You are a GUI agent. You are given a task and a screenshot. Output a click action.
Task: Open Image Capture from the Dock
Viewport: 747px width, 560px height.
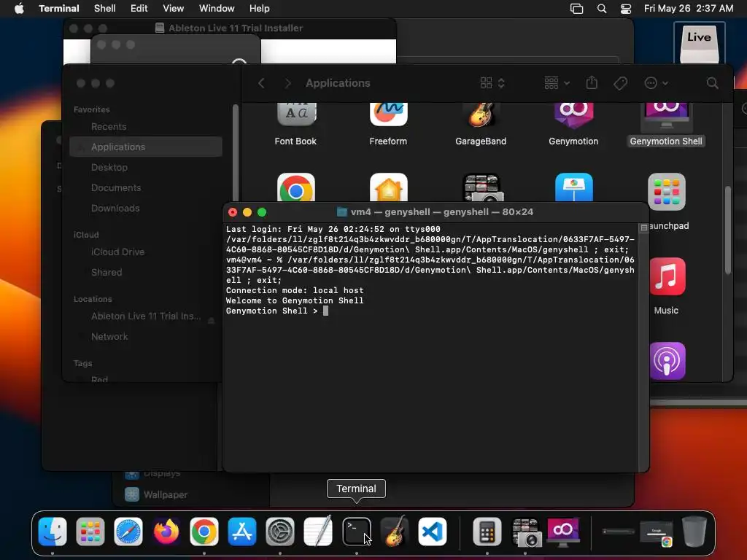[525, 532]
